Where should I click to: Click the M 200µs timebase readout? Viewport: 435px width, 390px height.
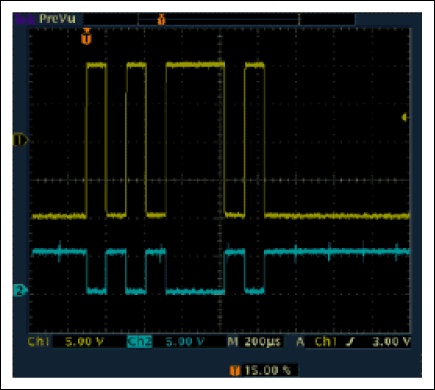click(255, 341)
